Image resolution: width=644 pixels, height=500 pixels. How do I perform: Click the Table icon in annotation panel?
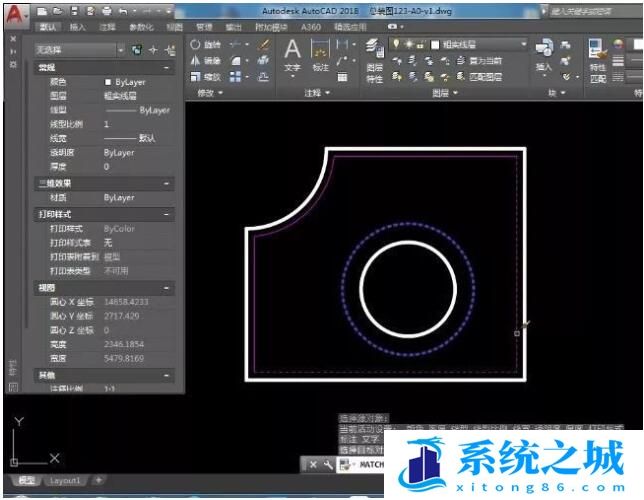pyautogui.click(x=342, y=77)
